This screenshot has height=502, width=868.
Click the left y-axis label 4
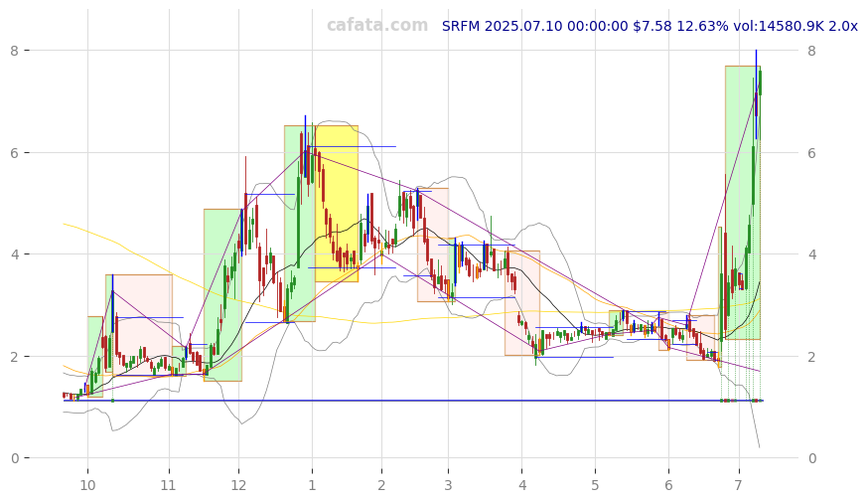(15, 254)
